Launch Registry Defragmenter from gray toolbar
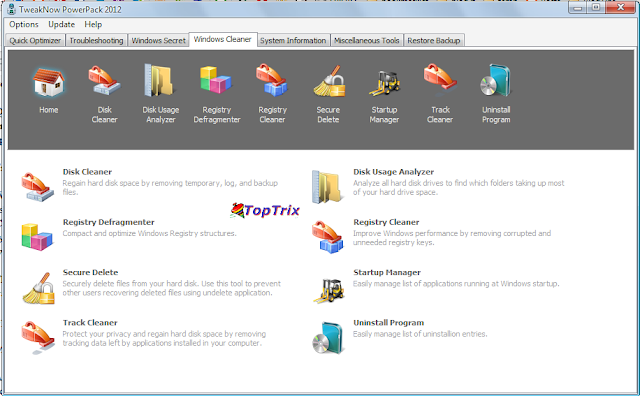This screenshot has width=640, height=396. click(x=216, y=80)
